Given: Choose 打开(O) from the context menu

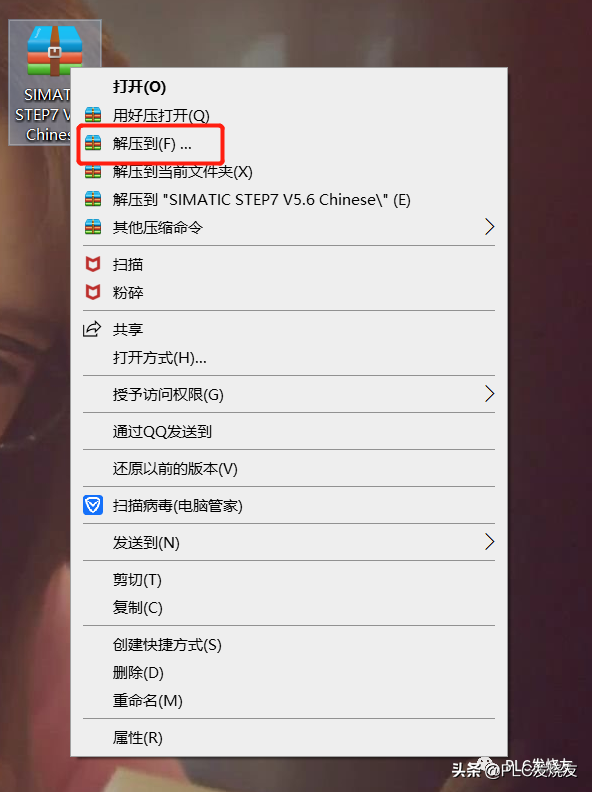Looking at the screenshot, I should tap(139, 87).
